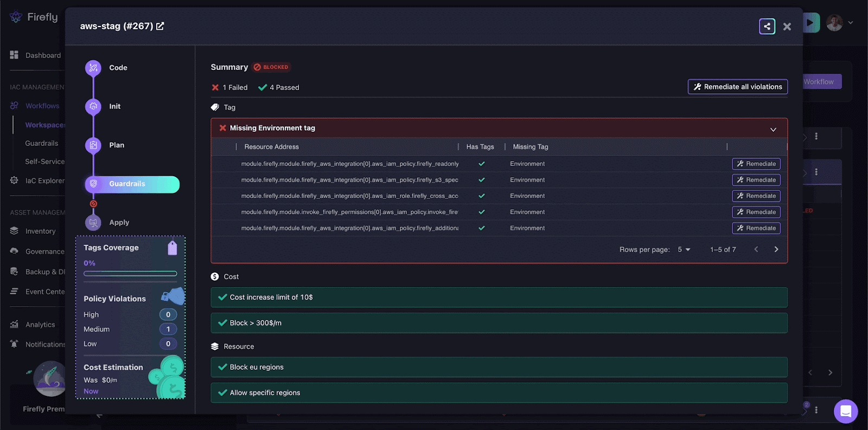Image resolution: width=868 pixels, height=430 pixels.
Task: Click the Cost section dollar icon
Action: pos(215,277)
